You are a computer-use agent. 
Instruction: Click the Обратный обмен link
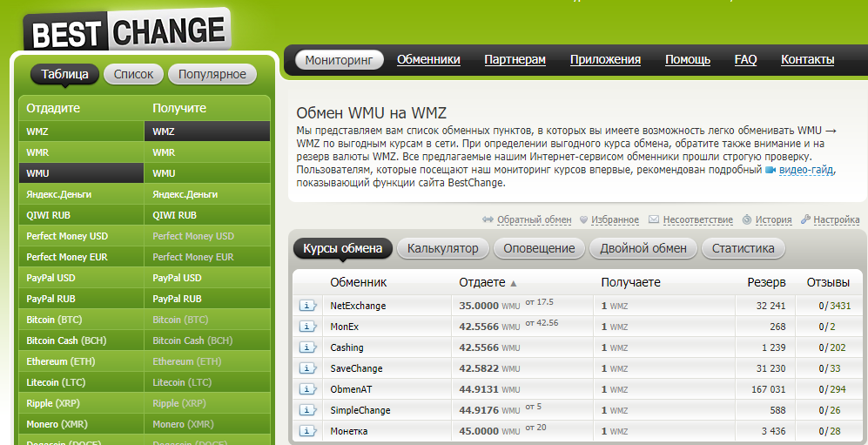pos(535,219)
